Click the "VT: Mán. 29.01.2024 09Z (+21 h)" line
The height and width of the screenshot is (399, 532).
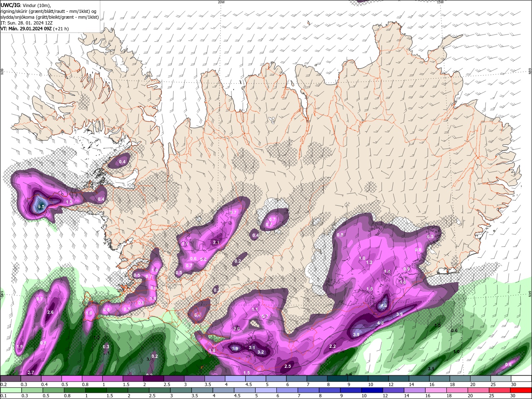(x=35, y=29)
